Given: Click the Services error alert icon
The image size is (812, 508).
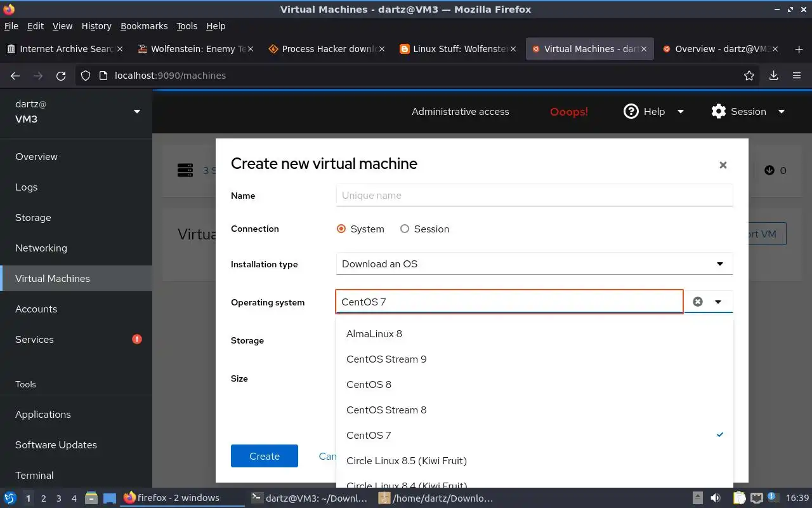Looking at the screenshot, I should (137, 339).
